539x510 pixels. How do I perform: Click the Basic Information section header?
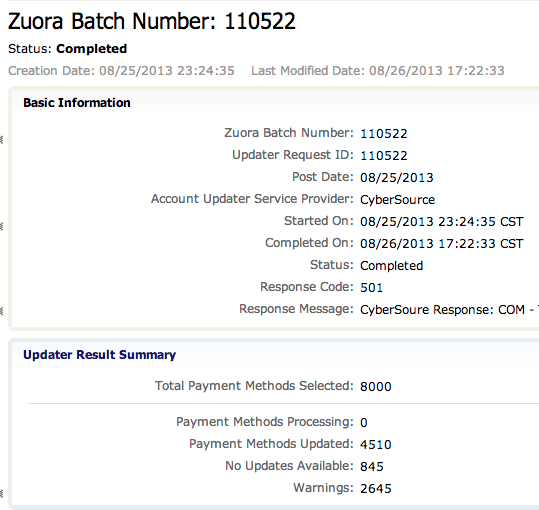coord(77,103)
